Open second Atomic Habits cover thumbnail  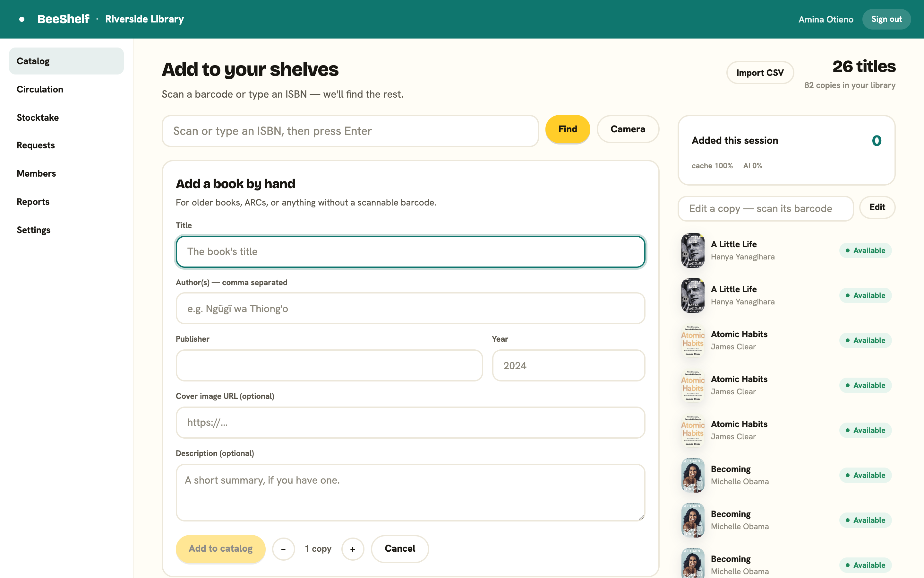[693, 385]
